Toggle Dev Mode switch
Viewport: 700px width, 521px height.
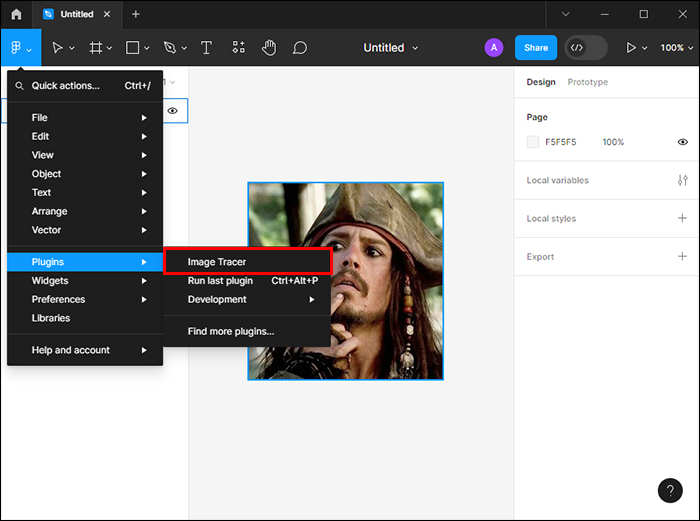coord(586,48)
